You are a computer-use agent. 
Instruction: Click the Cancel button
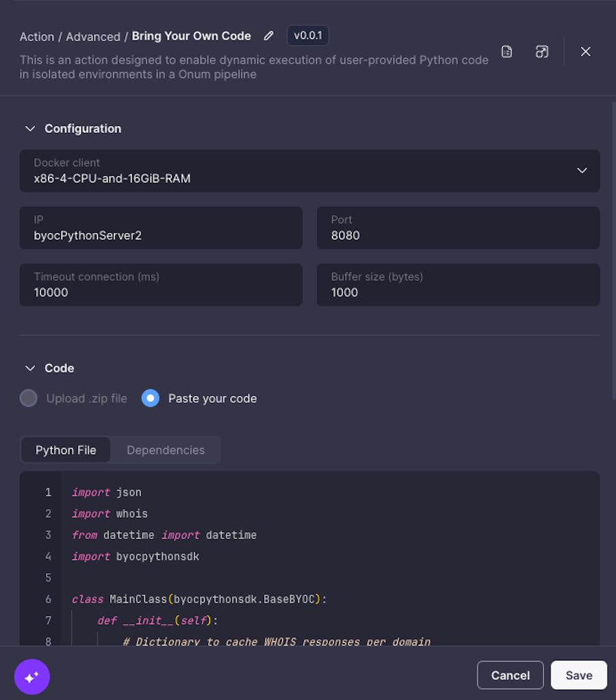tap(511, 675)
